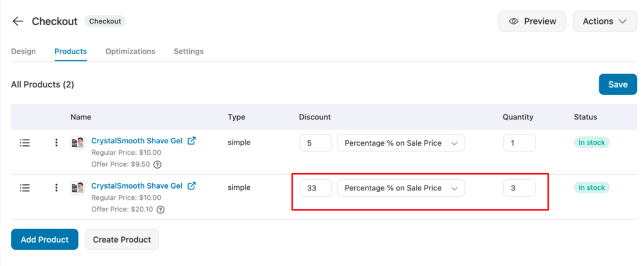The width and height of the screenshot is (644, 266).
Task: Click drag handle icon of first product row
Action: [x=25, y=143]
